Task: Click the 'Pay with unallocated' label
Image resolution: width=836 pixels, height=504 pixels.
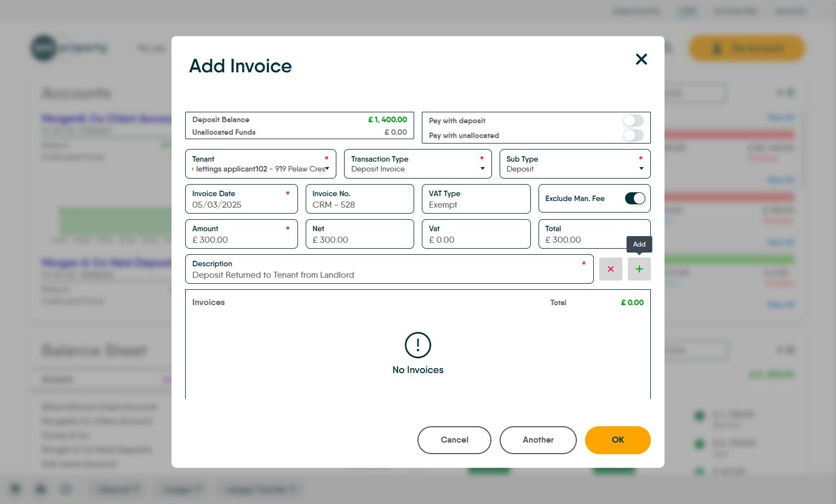Action: click(x=464, y=135)
